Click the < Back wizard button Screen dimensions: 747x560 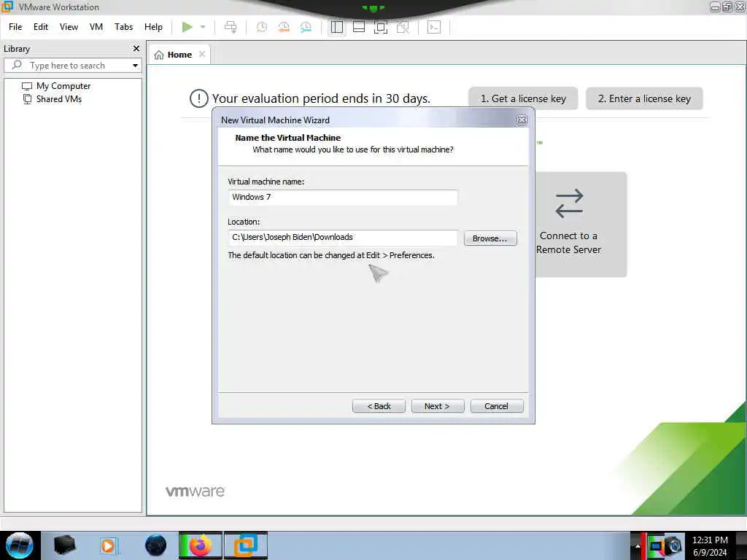point(379,406)
